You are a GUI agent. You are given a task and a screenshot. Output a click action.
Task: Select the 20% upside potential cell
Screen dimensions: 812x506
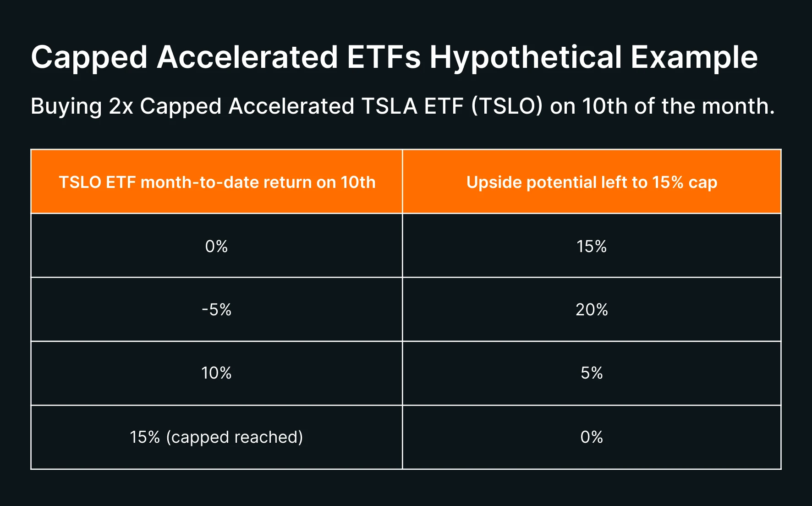(x=592, y=310)
